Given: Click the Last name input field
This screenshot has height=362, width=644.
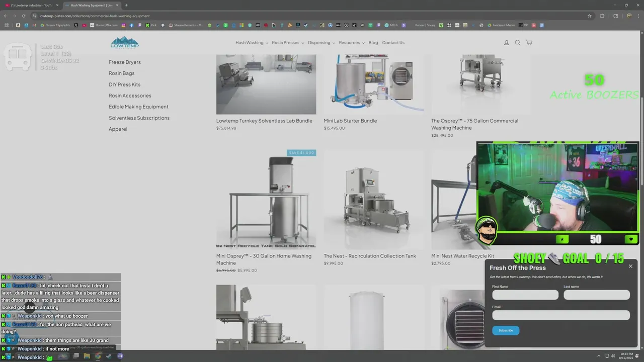Looking at the screenshot, I should coord(597,295).
